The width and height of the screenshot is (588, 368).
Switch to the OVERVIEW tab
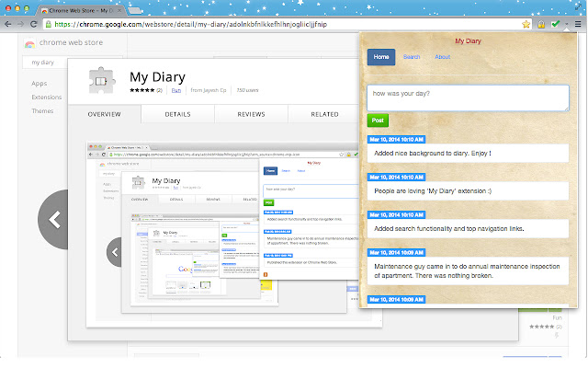pyautogui.click(x=104, y=114)
